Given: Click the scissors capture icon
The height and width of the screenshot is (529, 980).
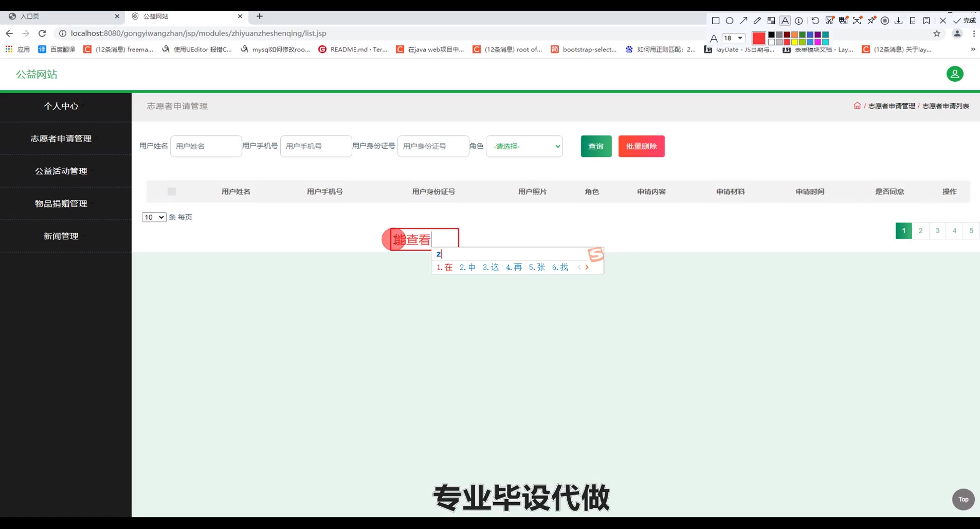Looking at the screenshot, I should (829, 21).
